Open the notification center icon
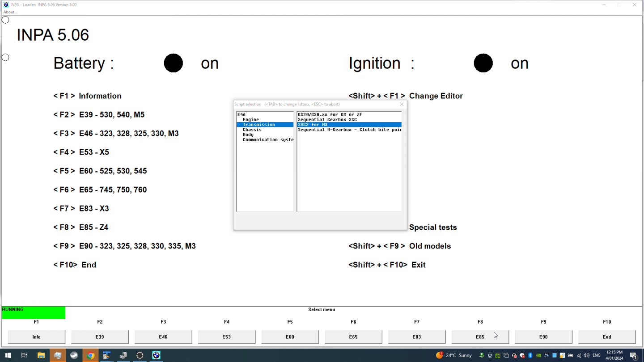This screenshot has height=362, width=644. tap(634, 355)
